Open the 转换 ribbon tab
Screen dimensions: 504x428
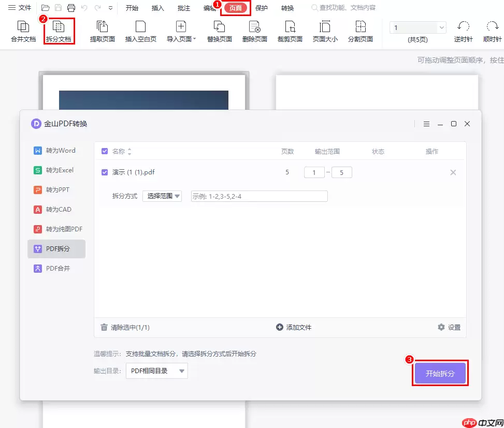point(287,8)
